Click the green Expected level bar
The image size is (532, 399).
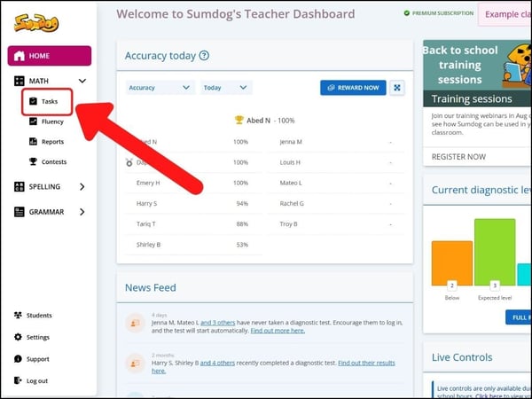coord(495,252)
